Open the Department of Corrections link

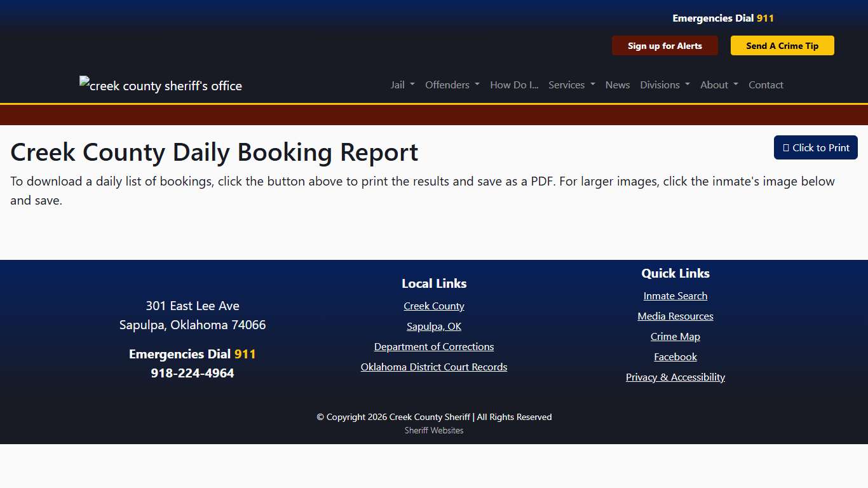click(x=434, y=346)
